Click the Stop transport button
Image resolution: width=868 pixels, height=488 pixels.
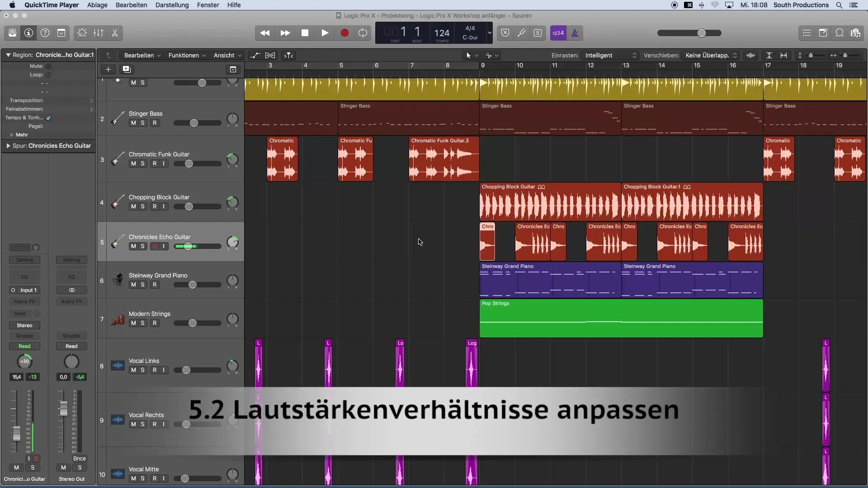click(x=305, y=33)
